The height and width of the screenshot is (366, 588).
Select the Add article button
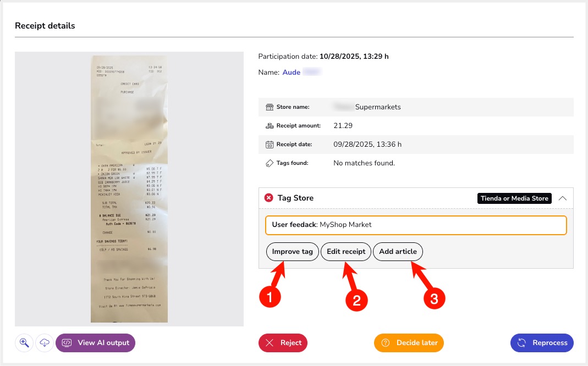(x=398, y=252)
